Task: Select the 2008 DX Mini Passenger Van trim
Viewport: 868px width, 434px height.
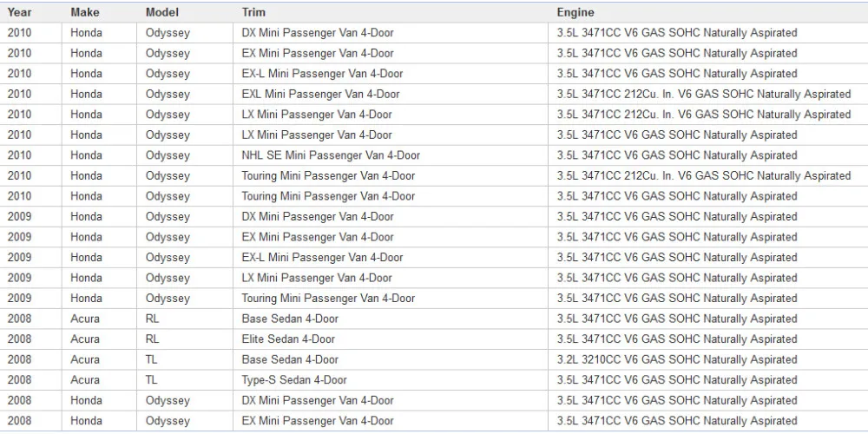Action: (x=318, y=401)
